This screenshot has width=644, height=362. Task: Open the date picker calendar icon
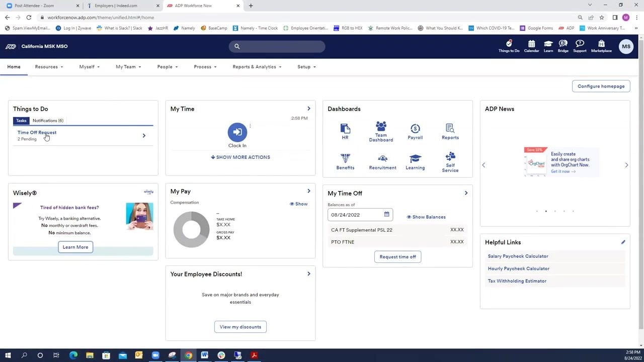(386, 215)
